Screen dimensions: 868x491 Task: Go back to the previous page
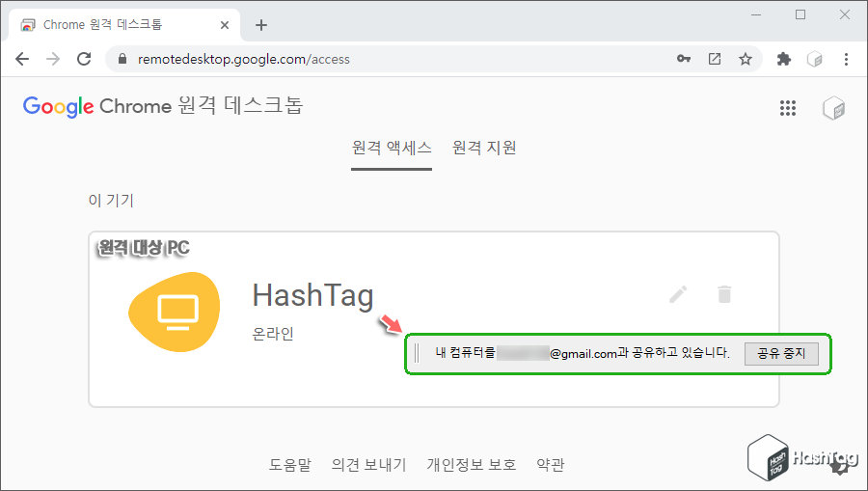[x=22, y=59]
